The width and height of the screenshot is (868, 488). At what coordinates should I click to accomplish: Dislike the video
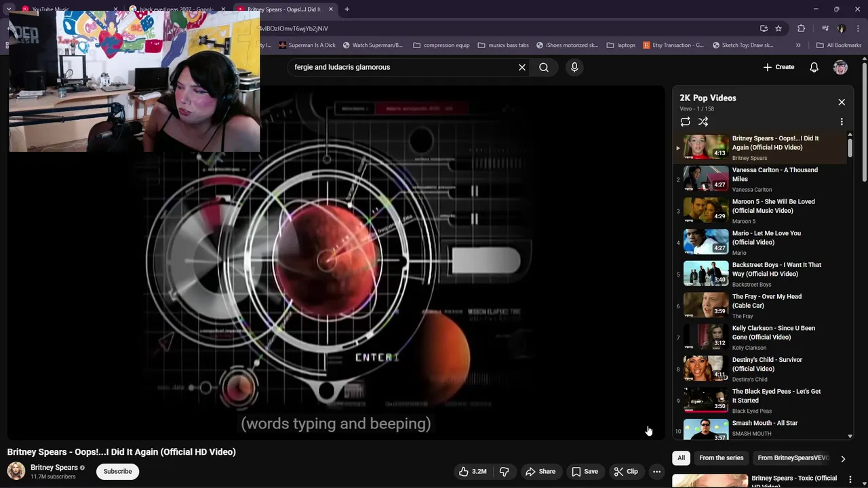(504, 472)
